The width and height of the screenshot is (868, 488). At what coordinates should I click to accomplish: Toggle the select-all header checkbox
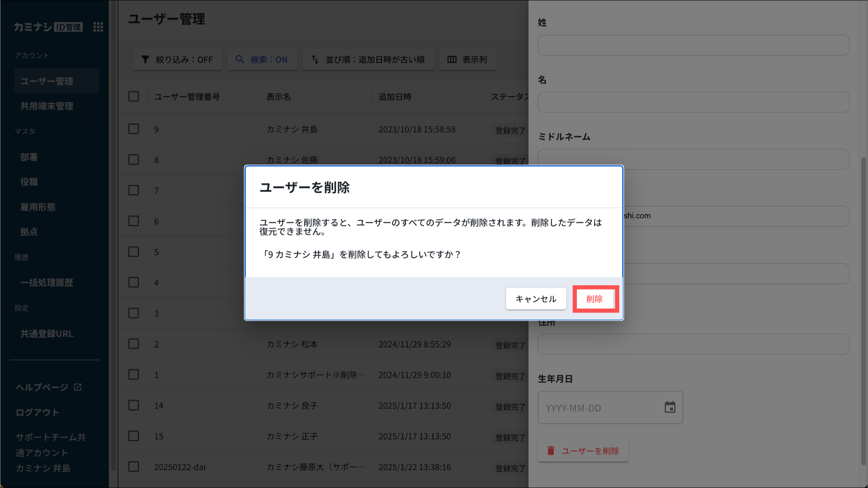tap(134, 97)
